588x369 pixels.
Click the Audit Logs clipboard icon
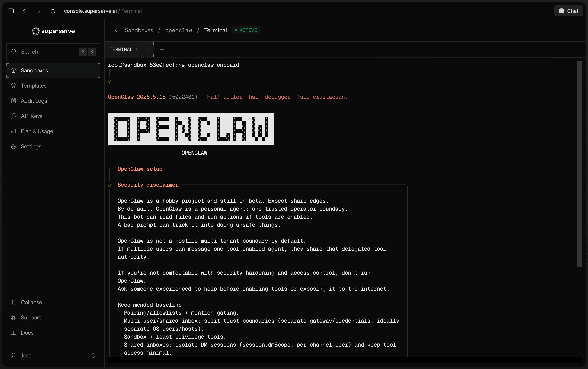click(14, 101)
